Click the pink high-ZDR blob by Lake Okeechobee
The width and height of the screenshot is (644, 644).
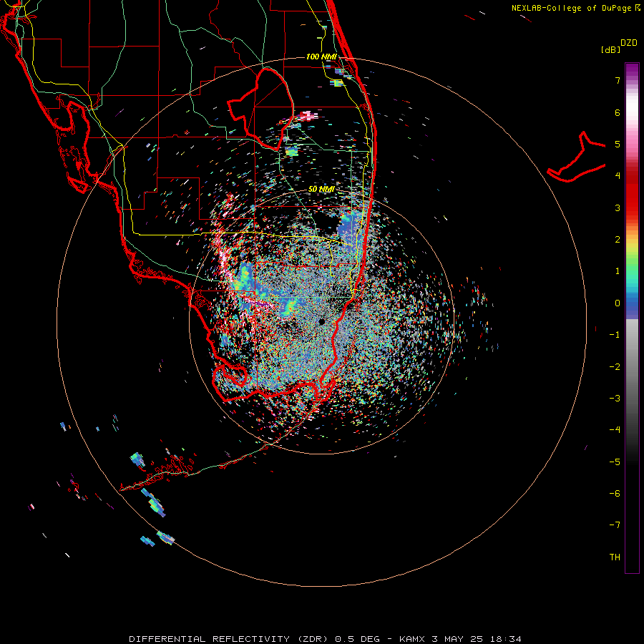308,115
